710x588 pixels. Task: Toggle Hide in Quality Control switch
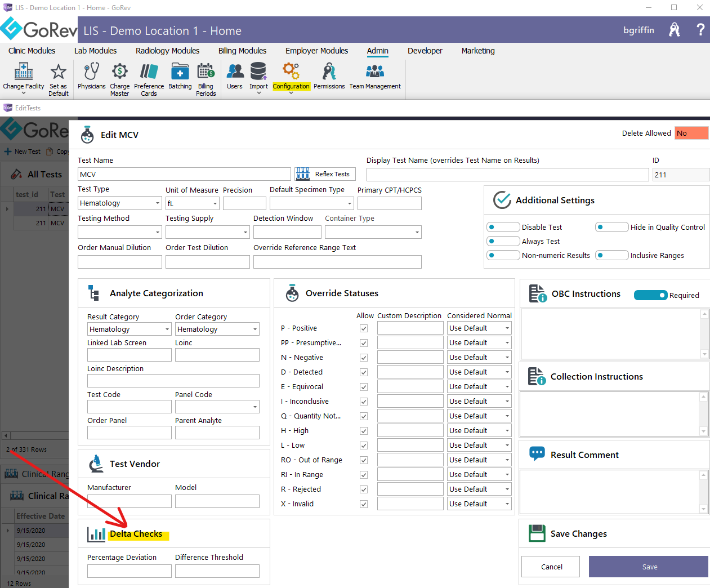612,227
